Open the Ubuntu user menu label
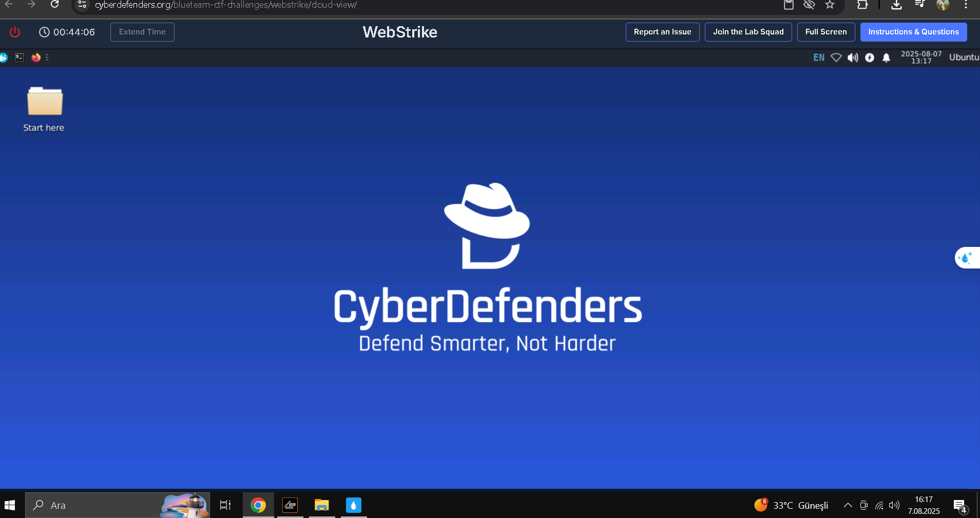 click(x=964, y=57)
